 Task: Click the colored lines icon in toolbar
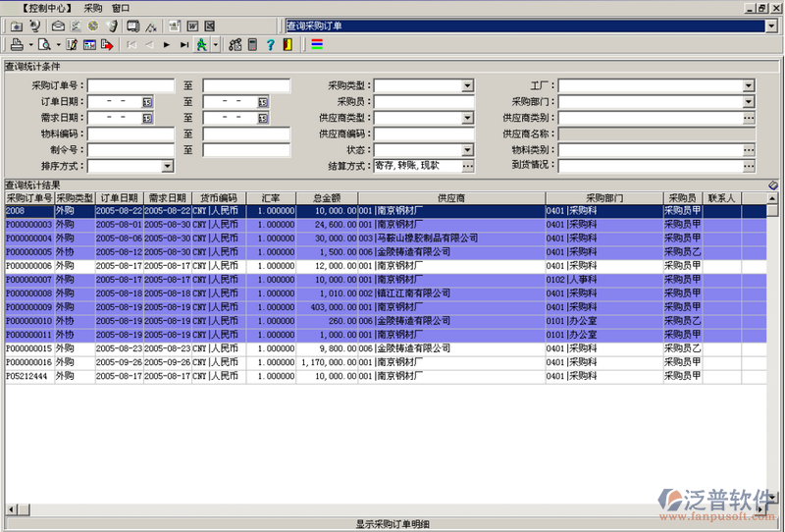point(316,45)
